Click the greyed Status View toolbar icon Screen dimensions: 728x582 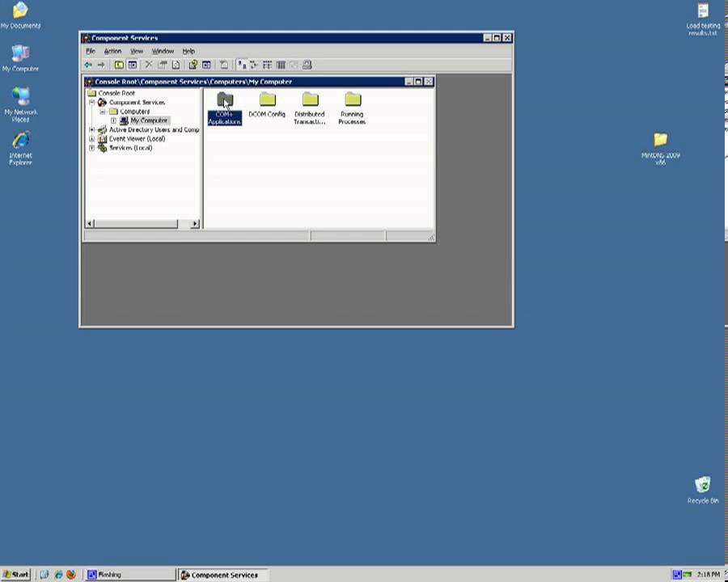click(294, 65)
